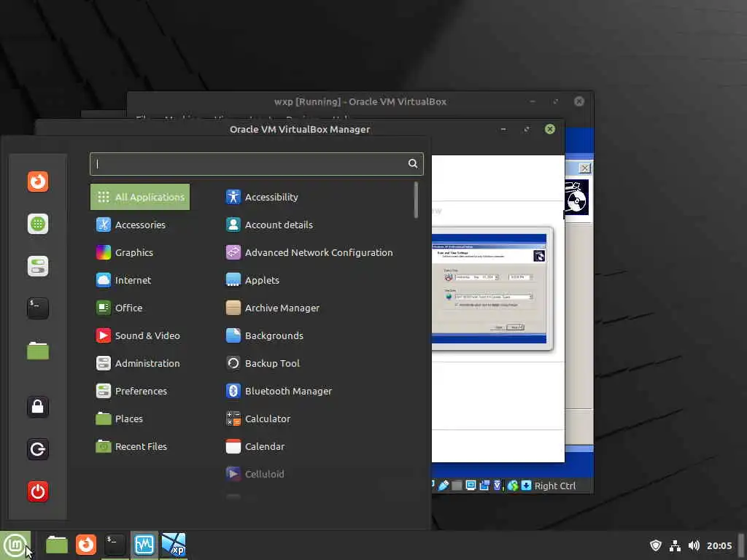The height and width of the screenshot is (560, 747).
Task: Open Firefox from the taskbar panel
Action: tap(86, 545)
